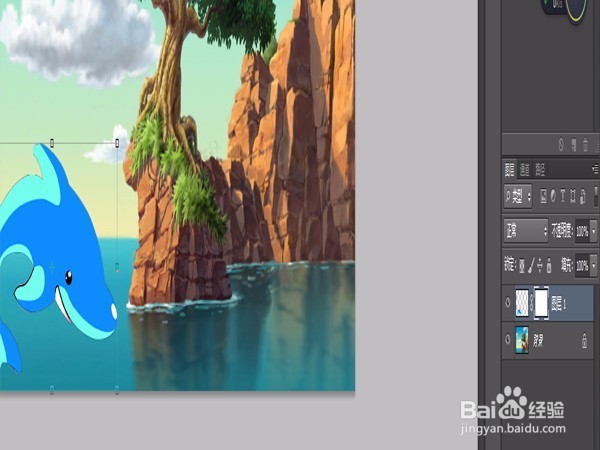Toggle the layer filtering on/off switch
This screenshot has width=600, height=450.
(x=596, y=197)
